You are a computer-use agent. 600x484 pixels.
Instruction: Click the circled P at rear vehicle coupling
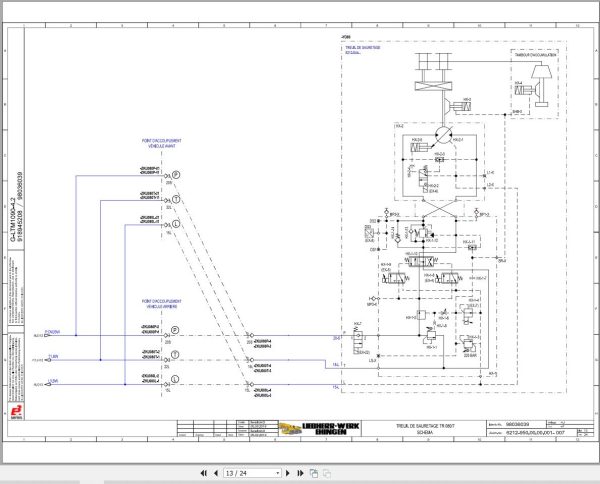tap(175, 330)
